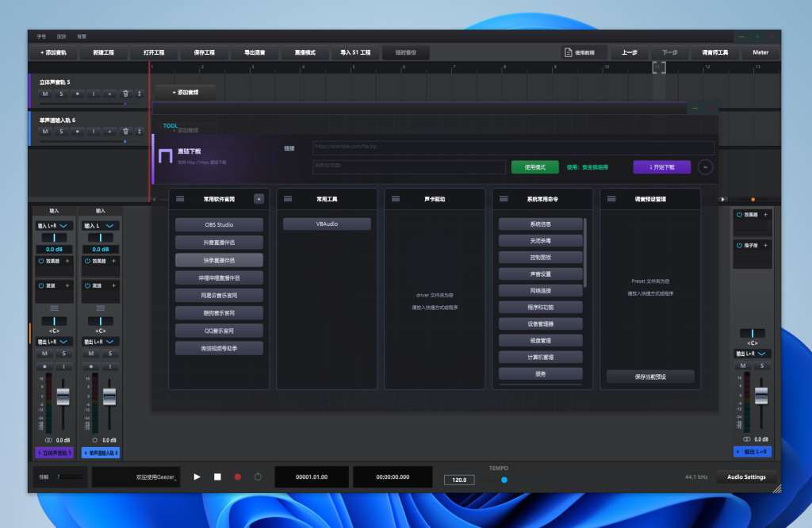Screen dimensions: 812x528
Task: Toggle 发送 power on 输入 L strip
Action: [87, 285]
